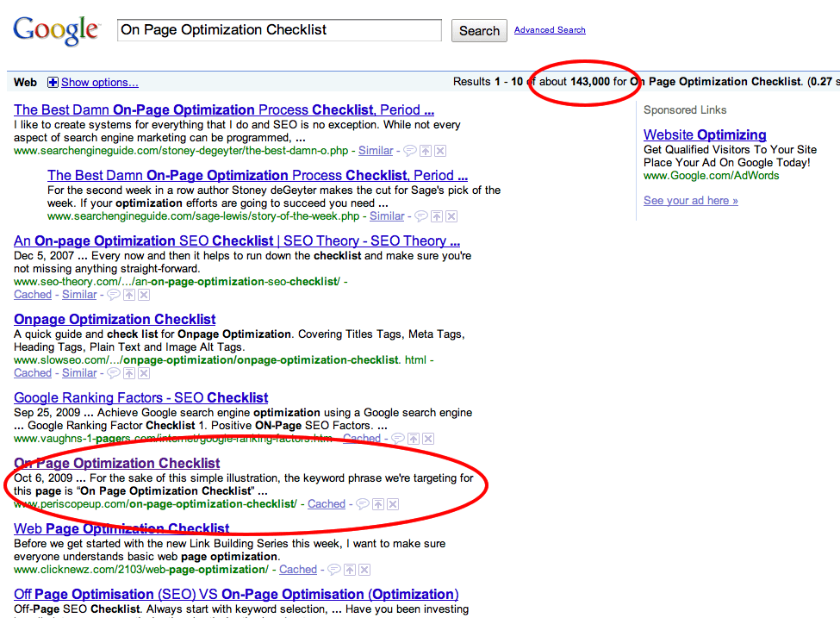Open 'An On-page Optimization SEO Checklist | SEO Theory' result
Screen dimensions: 840x618
point(237,241)
